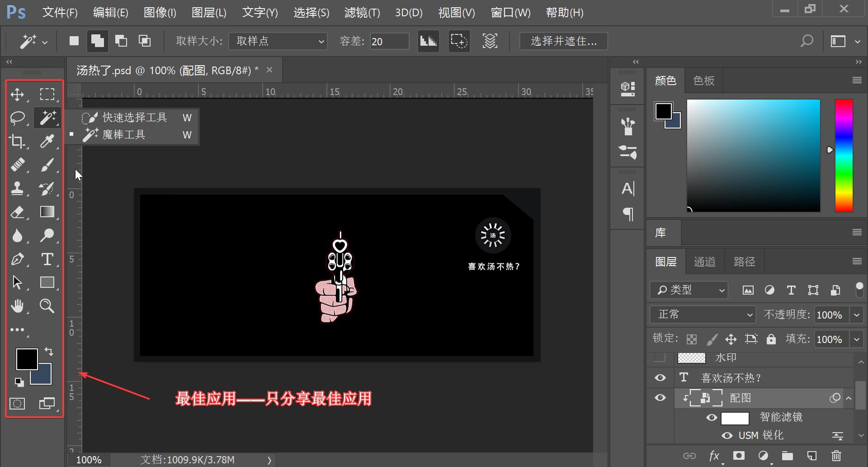Screen dimensions: 868x467
Task: Select the Move tool
Action: coord(18,94)
